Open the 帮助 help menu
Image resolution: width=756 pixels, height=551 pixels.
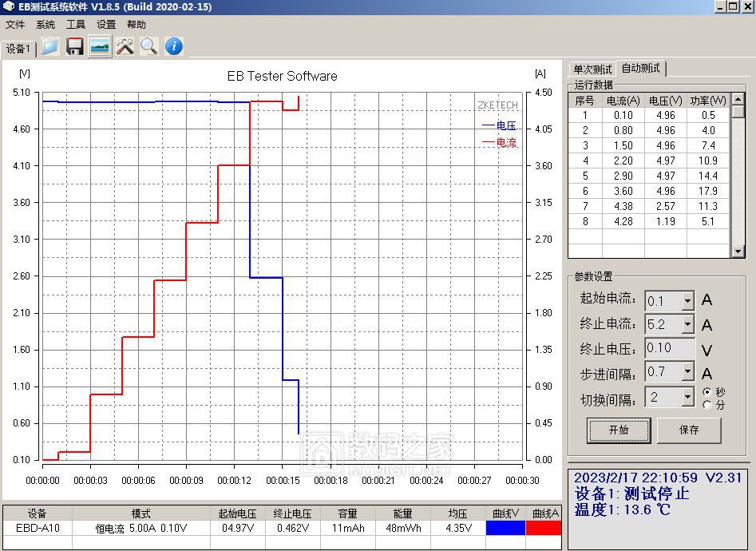tap(136, 24)
